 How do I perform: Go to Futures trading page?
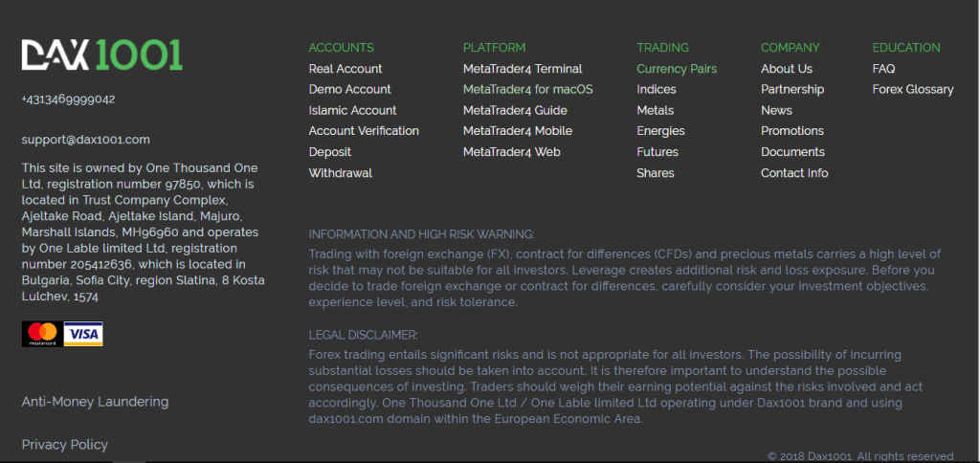coord(657,152)
